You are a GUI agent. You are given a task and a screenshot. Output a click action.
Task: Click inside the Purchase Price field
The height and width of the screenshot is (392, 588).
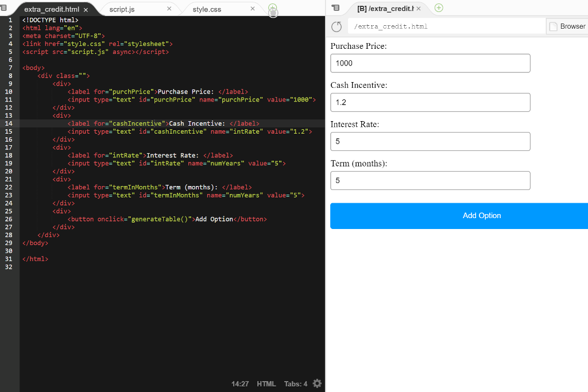(430, 63)
